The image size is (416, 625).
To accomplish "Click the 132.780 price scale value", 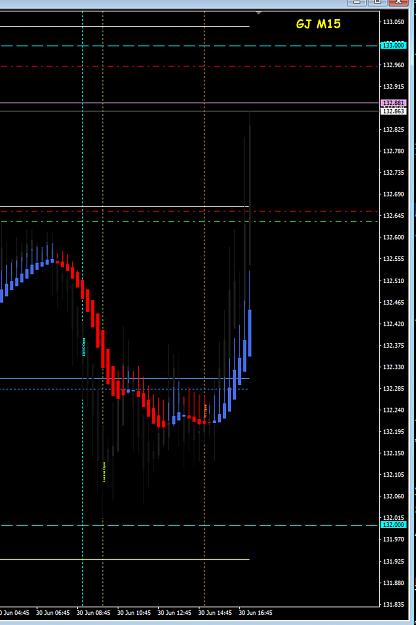I will [x=393, y=151].
